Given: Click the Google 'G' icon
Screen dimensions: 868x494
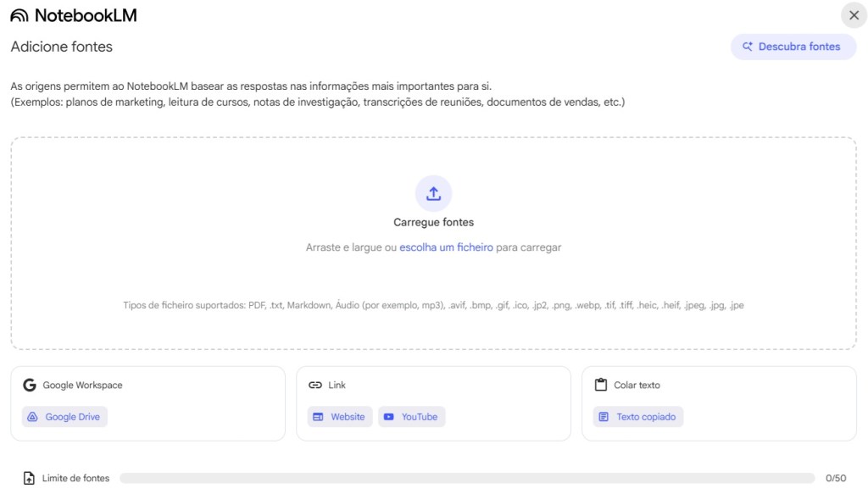Looking at the screenshot, I should [30, 385].
